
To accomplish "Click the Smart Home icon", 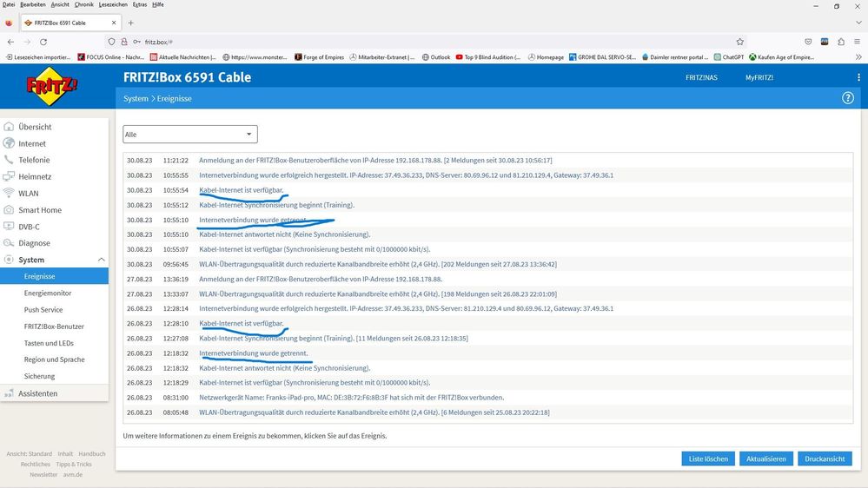I will point(9,209).
